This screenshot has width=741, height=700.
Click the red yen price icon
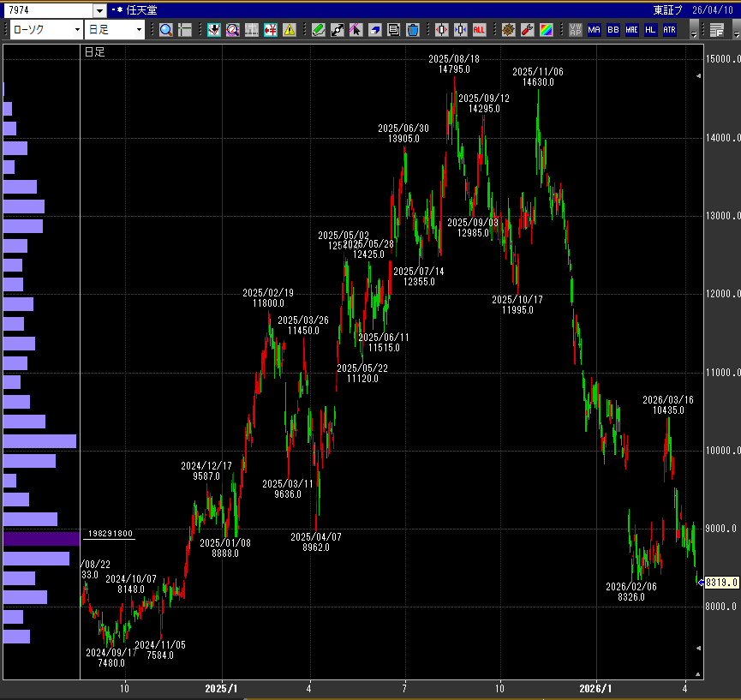[271, 30]
